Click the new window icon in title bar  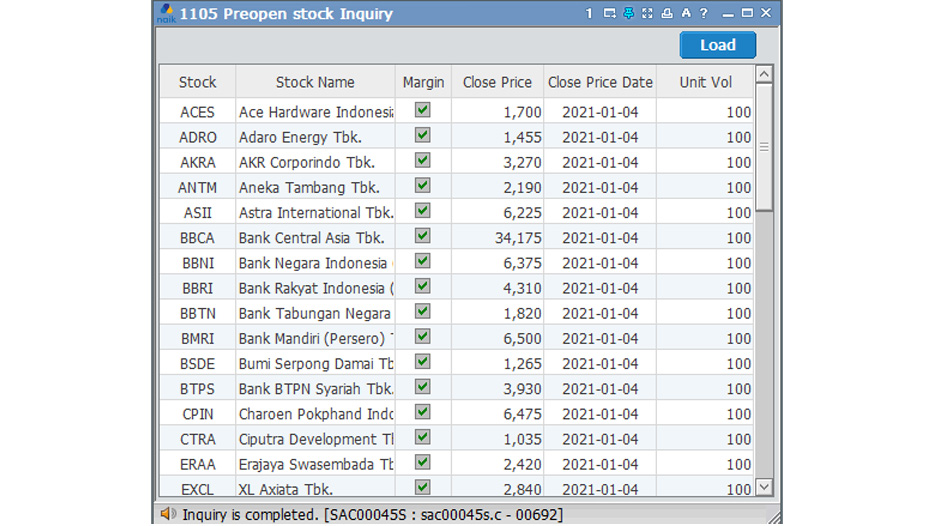[609, 14]
